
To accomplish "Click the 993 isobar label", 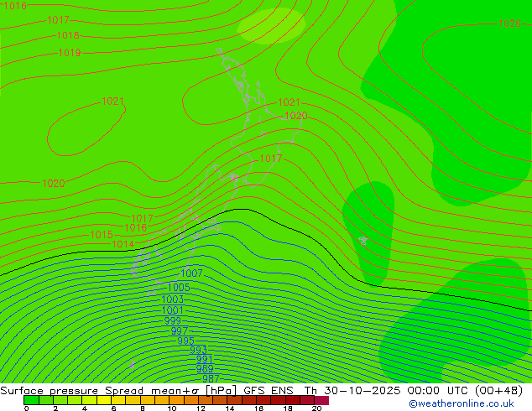I will point(199,350).
